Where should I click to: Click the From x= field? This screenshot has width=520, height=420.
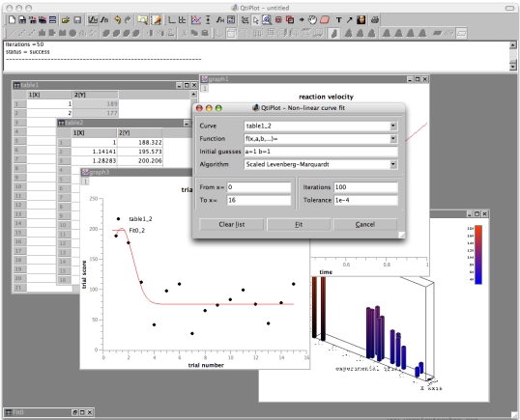(259, 187)
